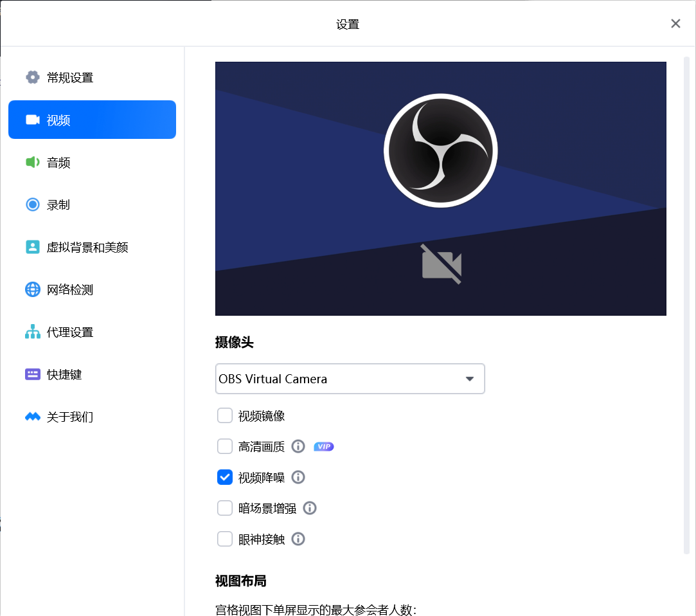Open 虚拟背景和美颜 via its portrait icon

click(x=32, y=247)
